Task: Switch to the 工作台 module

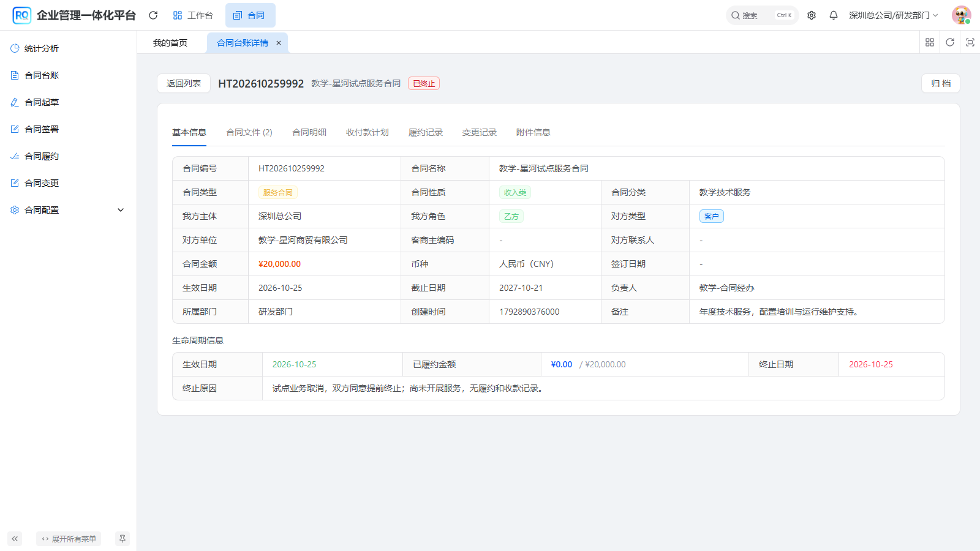Action: click(193, 15)
